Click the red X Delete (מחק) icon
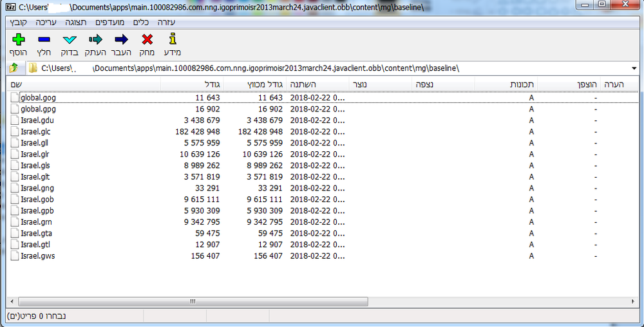644x327 pixels. (147, 39)
